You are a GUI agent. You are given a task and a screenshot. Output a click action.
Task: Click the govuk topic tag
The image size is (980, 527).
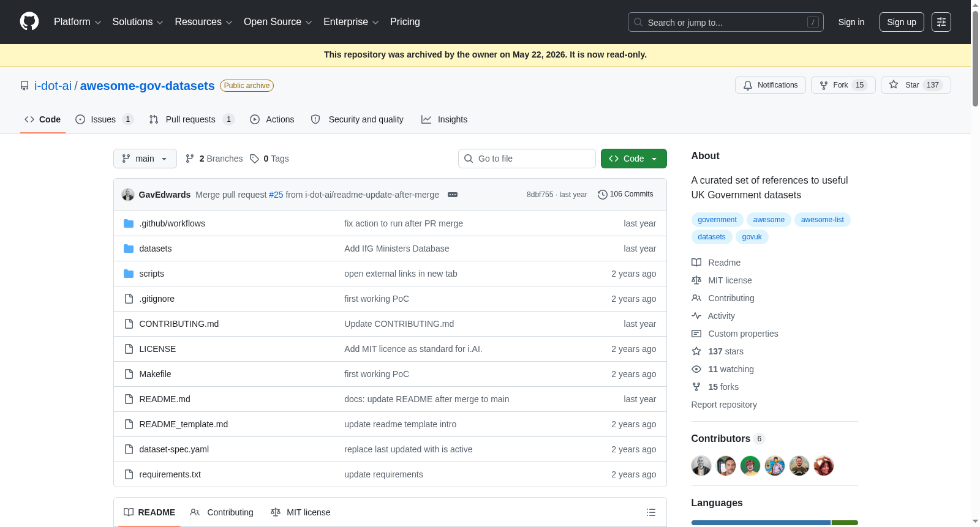click(x=752, y=237)
